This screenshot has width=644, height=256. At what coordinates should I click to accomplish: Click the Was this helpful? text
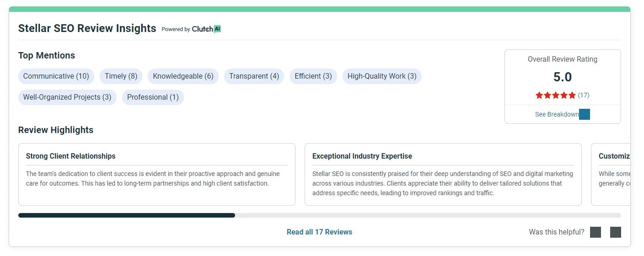[x=557, y=232]
